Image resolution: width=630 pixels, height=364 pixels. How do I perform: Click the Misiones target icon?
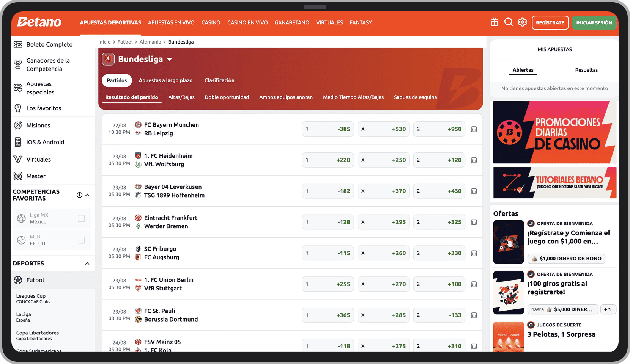18,125
